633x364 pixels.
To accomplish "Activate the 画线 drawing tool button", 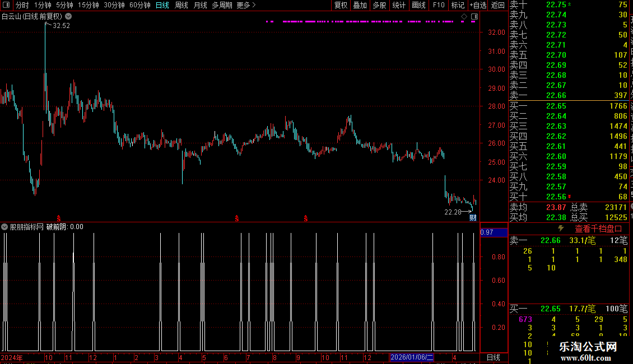I will [418, 5].
